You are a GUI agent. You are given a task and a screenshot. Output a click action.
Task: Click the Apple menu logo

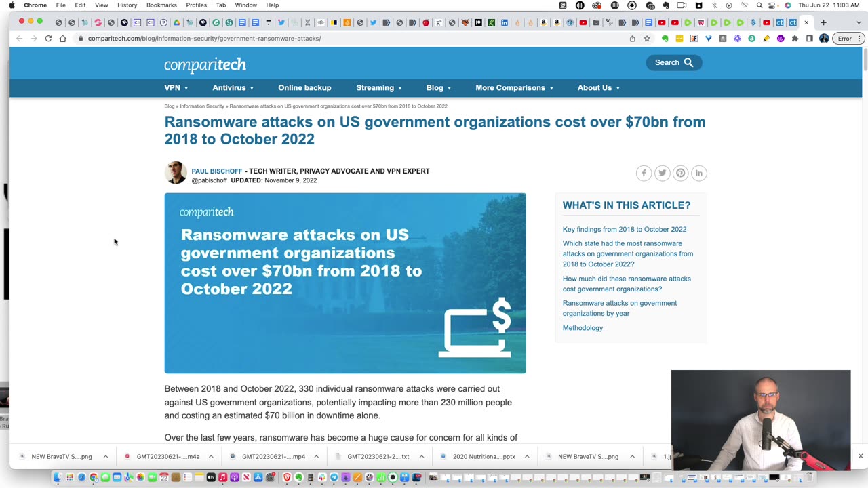[12, 5]
